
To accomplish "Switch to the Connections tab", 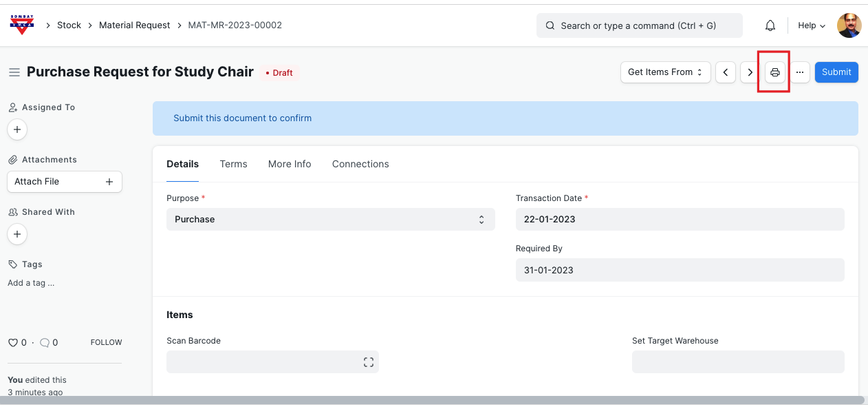I will 360,164.
